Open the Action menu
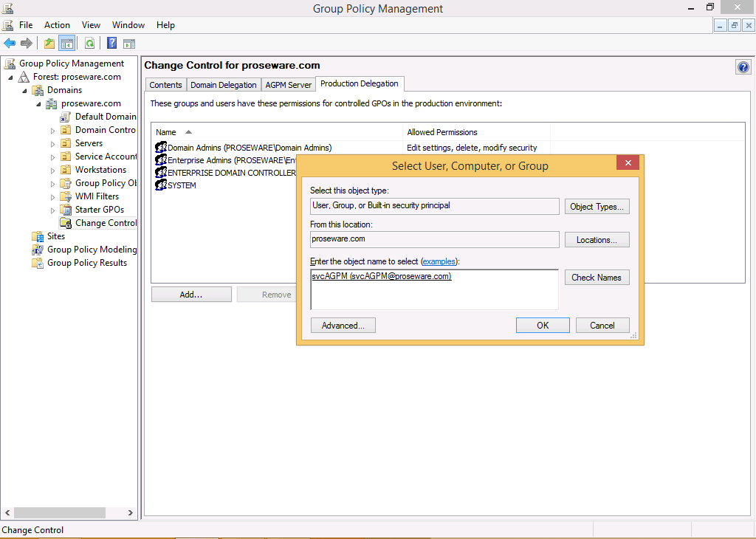Image resolution: width=756 pixels, height=539 pixels. click(57, 25)
